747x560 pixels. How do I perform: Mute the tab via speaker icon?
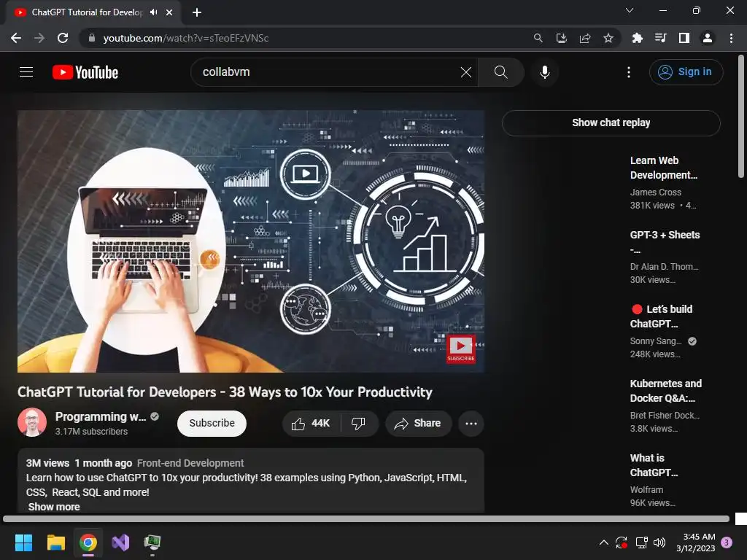click(153, 12)
